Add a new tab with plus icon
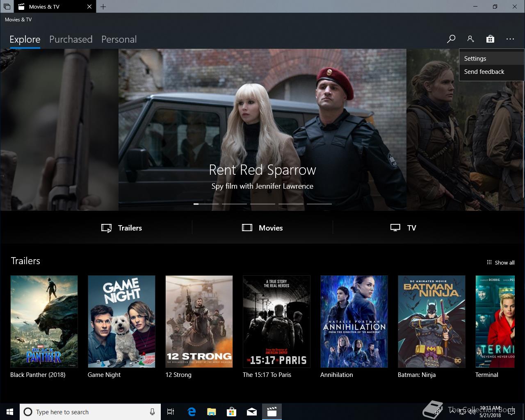525x420 pixels. click(103, 7)
